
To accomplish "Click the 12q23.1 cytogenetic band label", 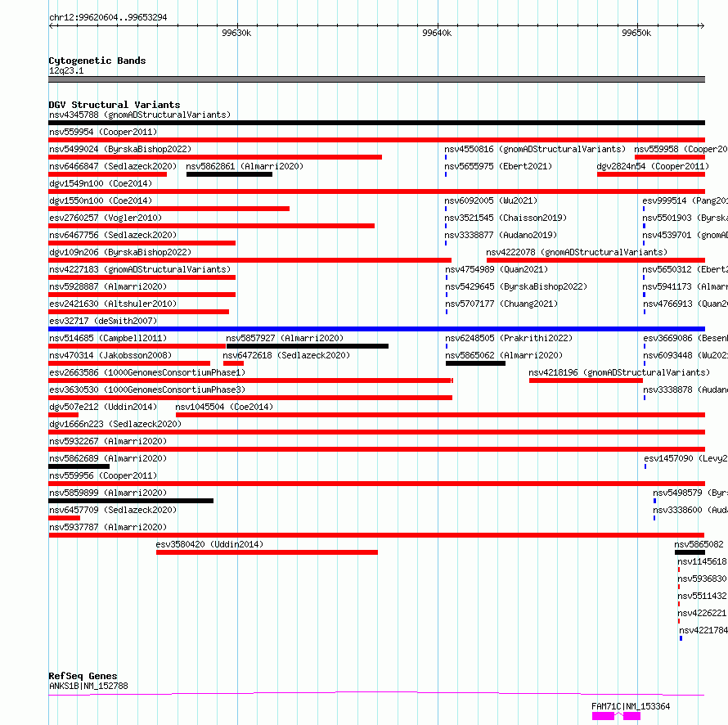I will pos(66,70).
